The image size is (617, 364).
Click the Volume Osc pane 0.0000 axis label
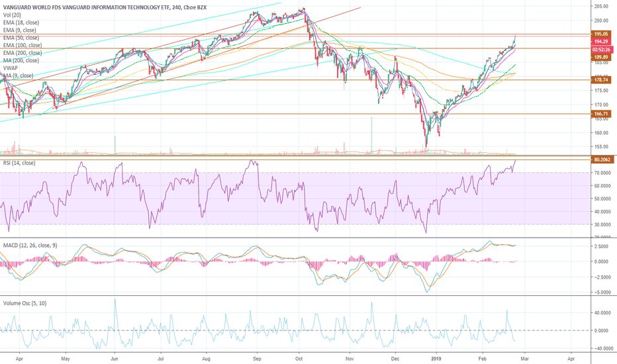pos(602,330)
